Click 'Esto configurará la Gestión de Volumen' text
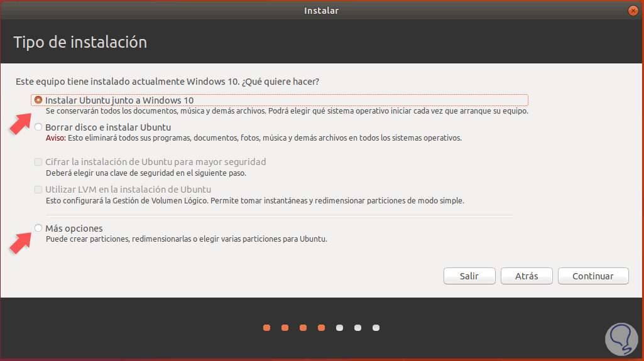This screenshot has height=361, width=644. [x=254, y=201]
